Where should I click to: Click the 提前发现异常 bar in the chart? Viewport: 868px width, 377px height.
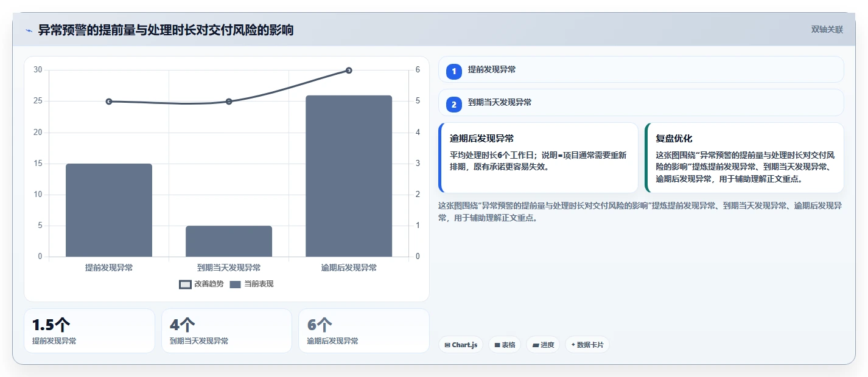click(x=109, y=210)
